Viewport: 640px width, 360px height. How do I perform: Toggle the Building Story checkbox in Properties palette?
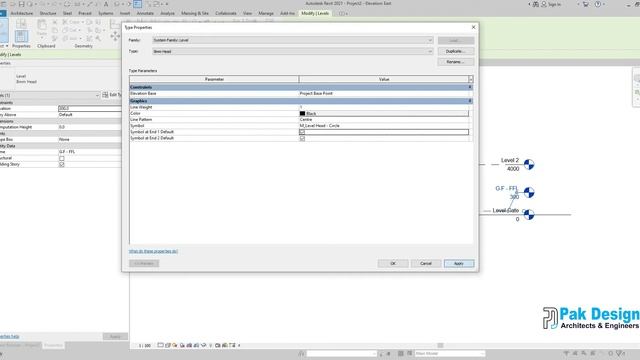pos(62,164)
